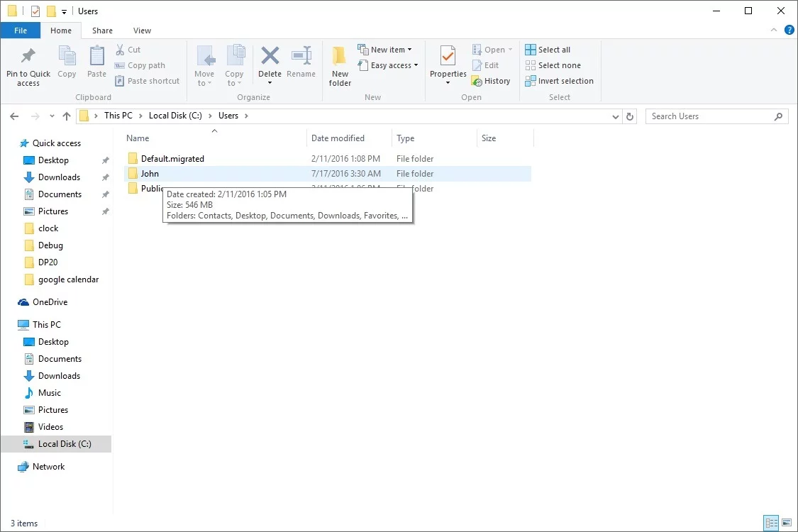The width and height of the screenshot is (798, 532).
Task: Click Properties icon in title bar toolbar
Action: click(x=35, y=11)
